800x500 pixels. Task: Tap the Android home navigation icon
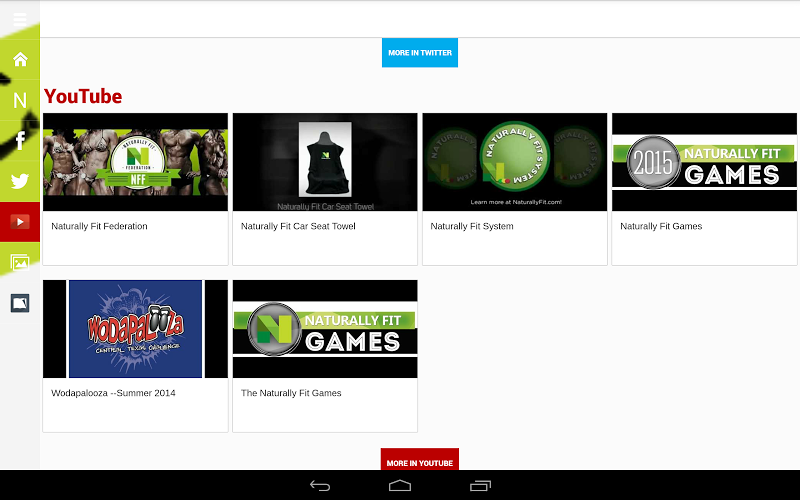400,486
